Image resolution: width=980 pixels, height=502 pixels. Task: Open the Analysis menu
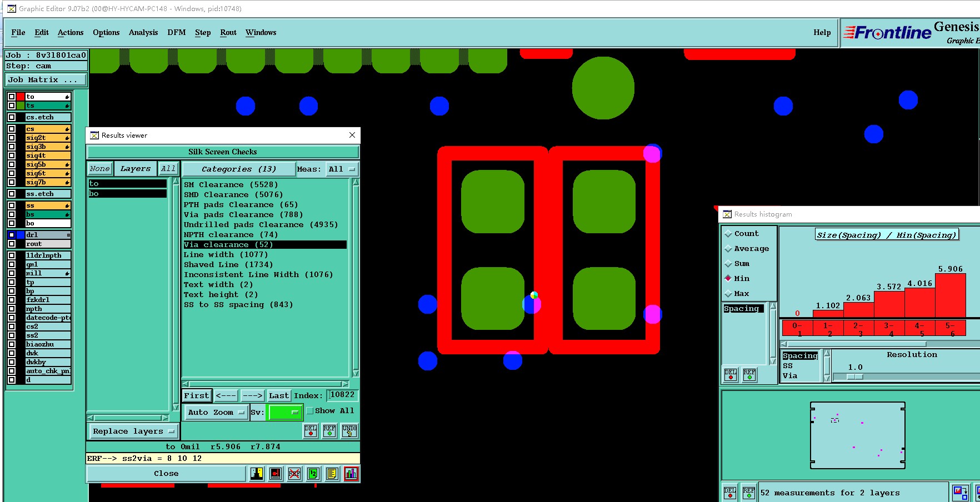coord(143,33)
